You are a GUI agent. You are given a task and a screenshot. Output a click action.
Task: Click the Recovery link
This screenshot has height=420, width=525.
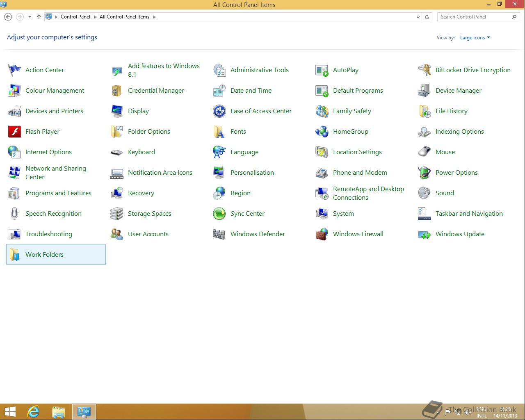pyautogui.click(x=141, y=193)
